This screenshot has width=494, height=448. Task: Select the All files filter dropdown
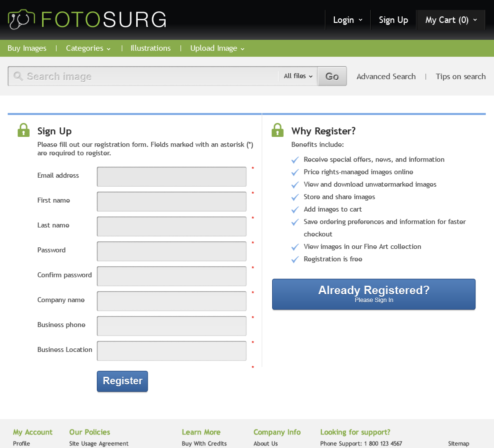298,76
